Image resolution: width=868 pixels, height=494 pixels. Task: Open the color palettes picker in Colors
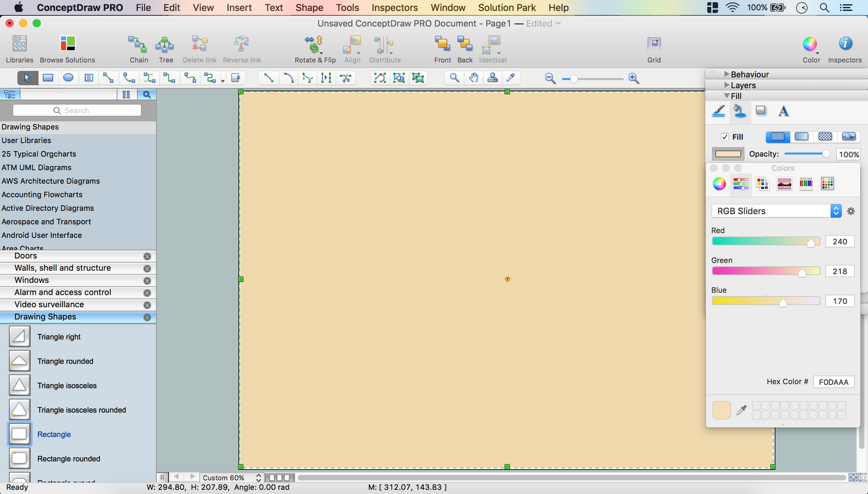[763, 184]
